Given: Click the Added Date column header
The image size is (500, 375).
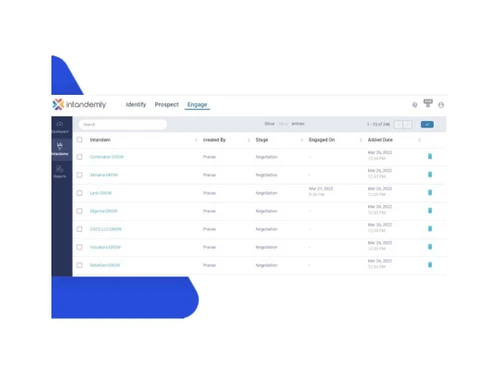Looking at the screenshot, I should coord(380,140).
